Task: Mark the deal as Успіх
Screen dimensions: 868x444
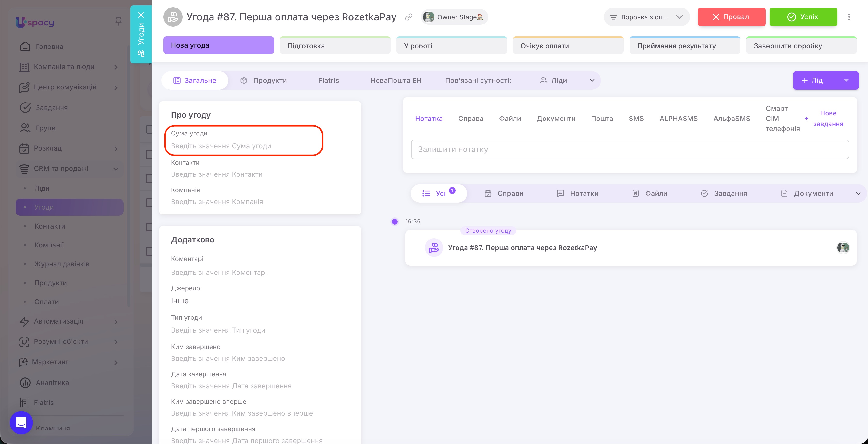Action: (803, 17)
